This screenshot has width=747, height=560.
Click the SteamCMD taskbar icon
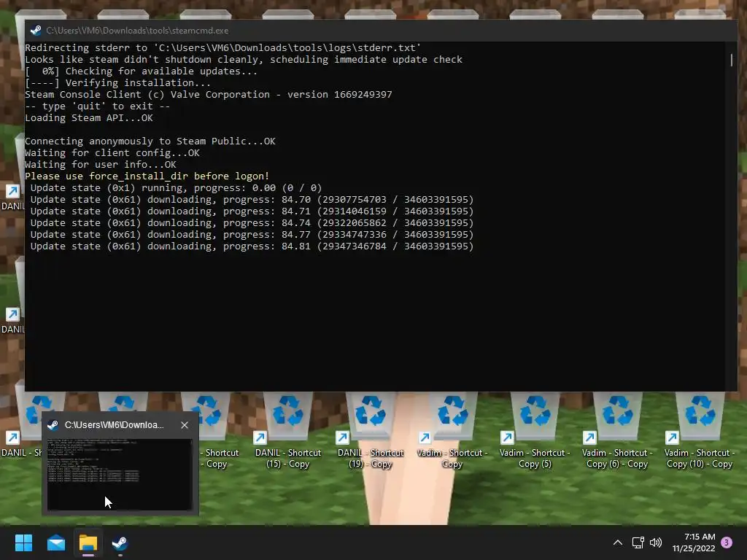pos(120,542)
